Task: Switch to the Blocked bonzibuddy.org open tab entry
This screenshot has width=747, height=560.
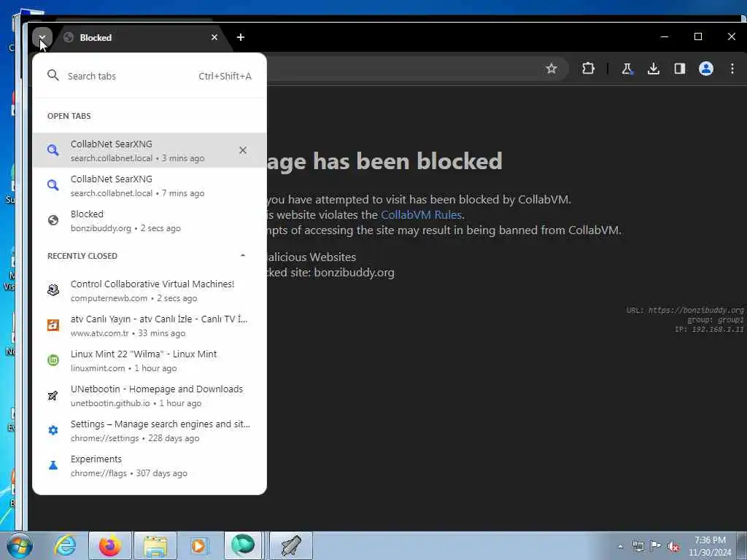Action: (x=150, y=220)
